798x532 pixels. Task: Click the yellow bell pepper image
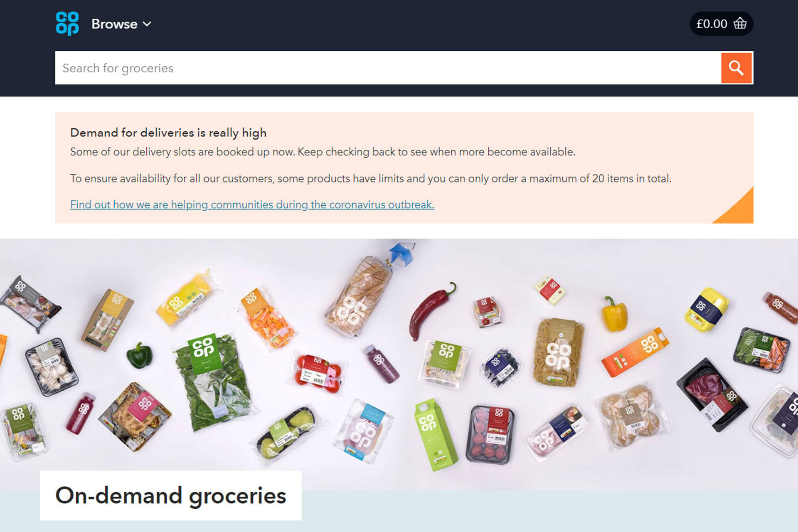(615, 314)
